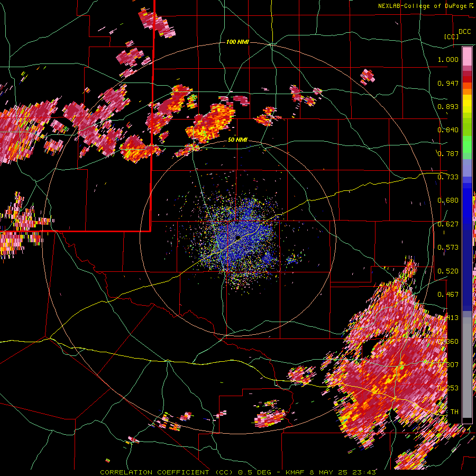The width and height of the screenshot is (476, 476).
Task: Select the 0.787 legend value
Action: tap(448, 153)
